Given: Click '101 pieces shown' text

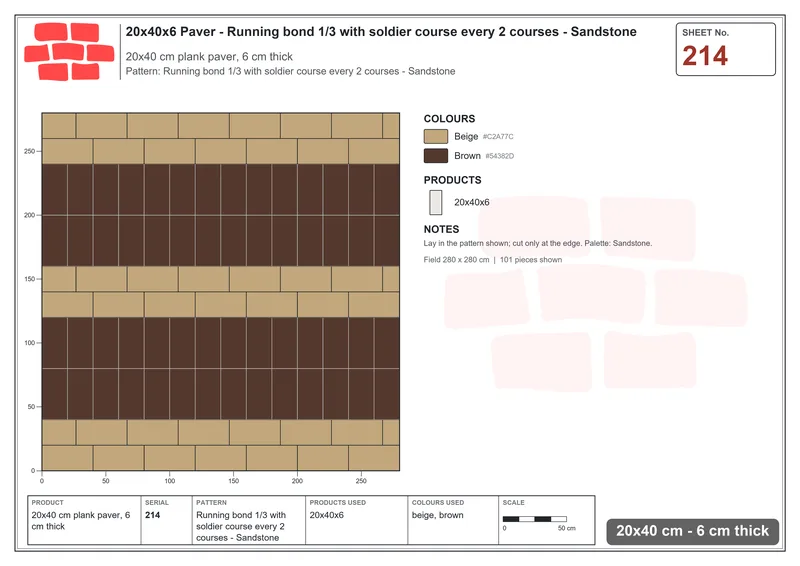Looking at the screenshot, I should point(531,260).
